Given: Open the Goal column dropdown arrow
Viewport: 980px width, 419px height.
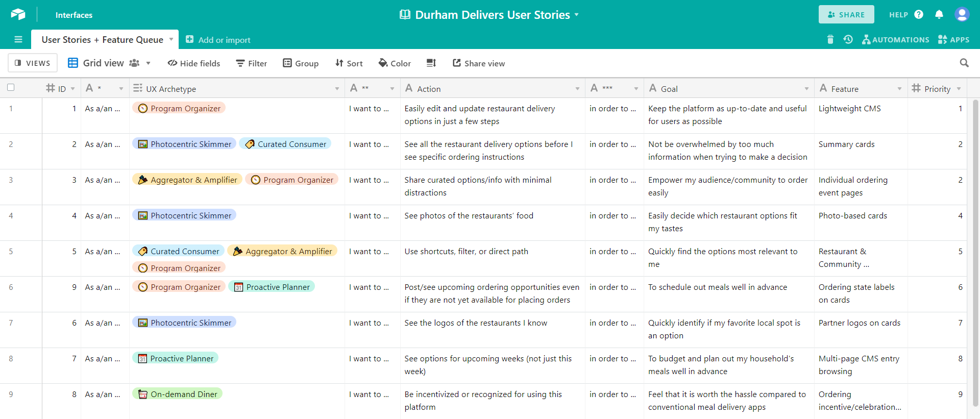Looking at the screenshot, I should click(x=806, y=89).
